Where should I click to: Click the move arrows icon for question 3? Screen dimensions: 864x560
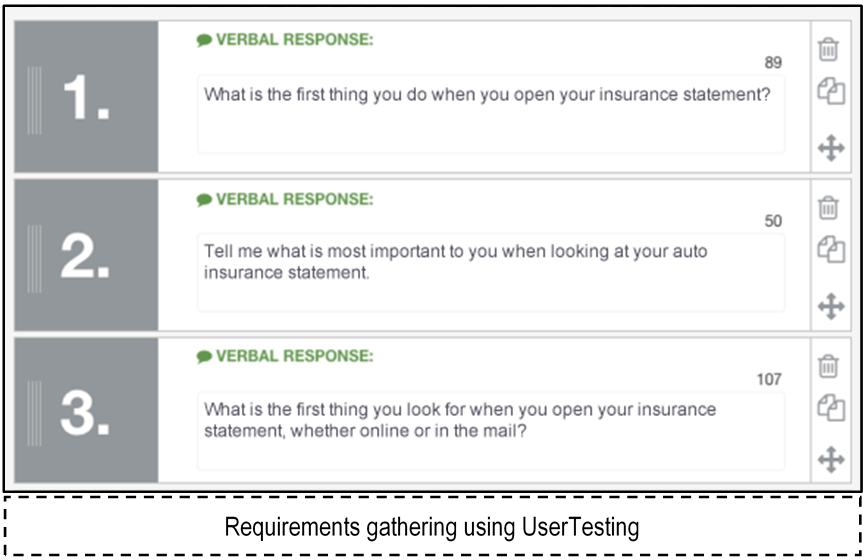coord(831,460)
